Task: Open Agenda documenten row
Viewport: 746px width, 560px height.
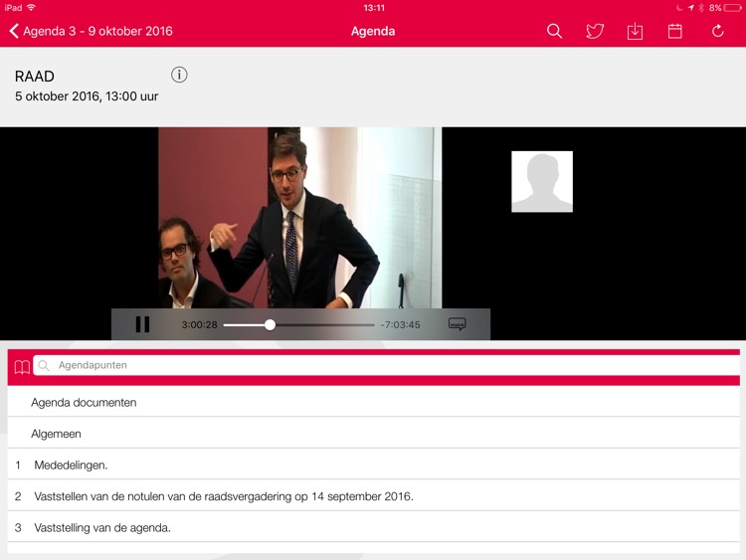Action: click(373, 403)
